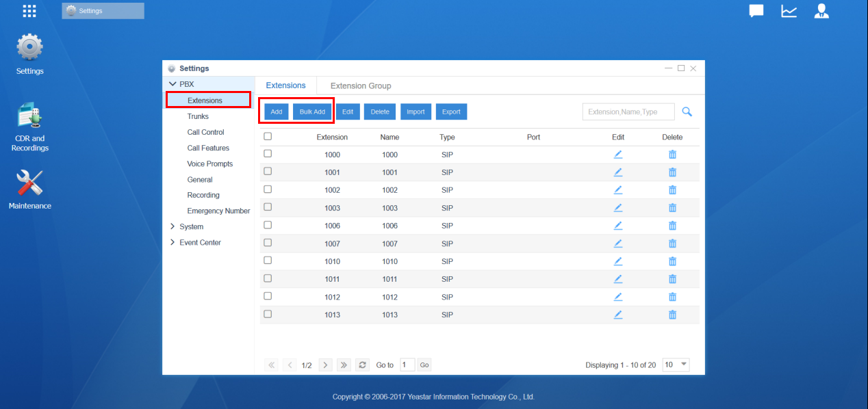
Task: Click the Bulk Add button
Action: tap(312, 111)
